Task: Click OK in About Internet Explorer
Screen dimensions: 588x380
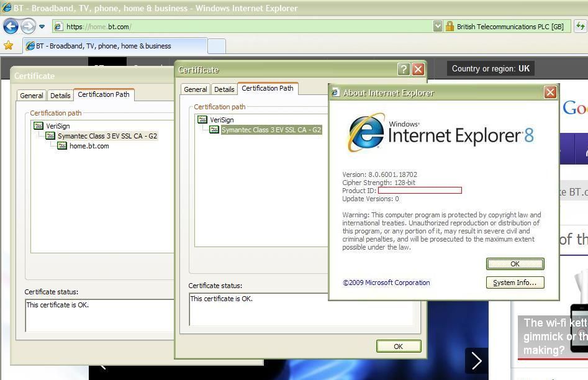Action: click(515, 264)
